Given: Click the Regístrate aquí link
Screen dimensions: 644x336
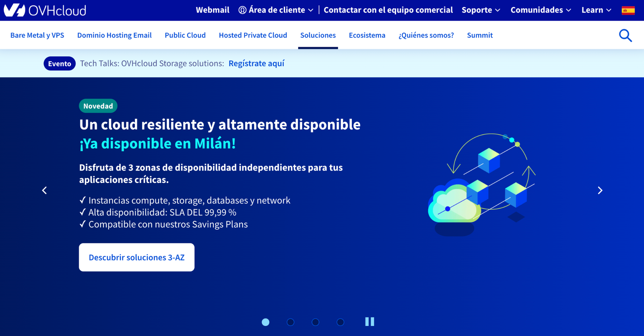Looking at the screenshot, I should 256,63.
